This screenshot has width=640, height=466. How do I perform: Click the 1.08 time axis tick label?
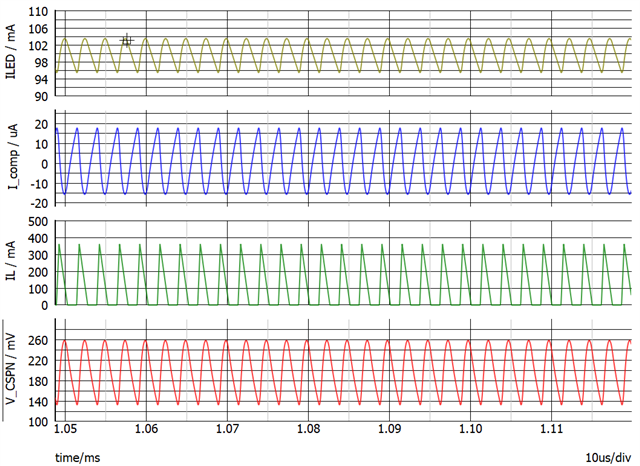(308, 429)
